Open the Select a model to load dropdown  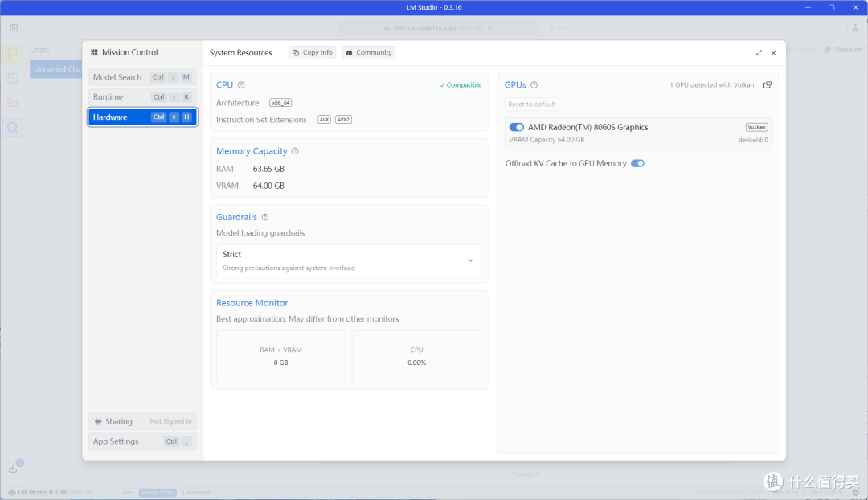pos(438,27)
